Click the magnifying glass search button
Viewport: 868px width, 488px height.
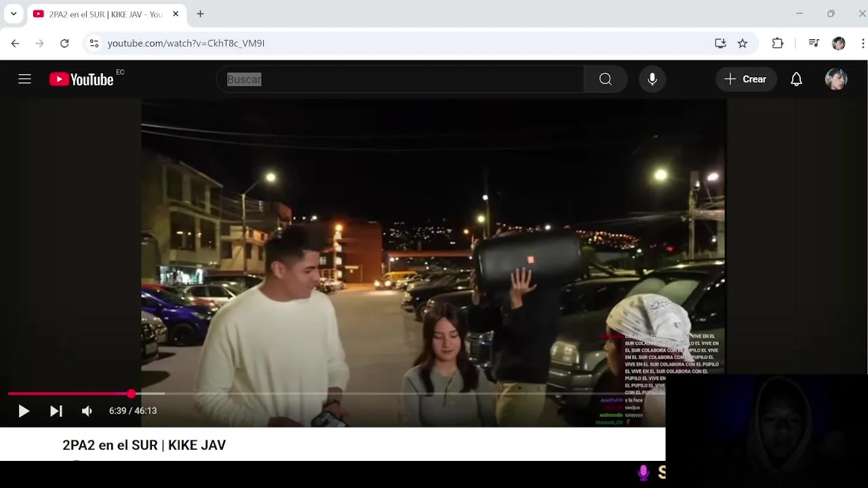[606, 79]
